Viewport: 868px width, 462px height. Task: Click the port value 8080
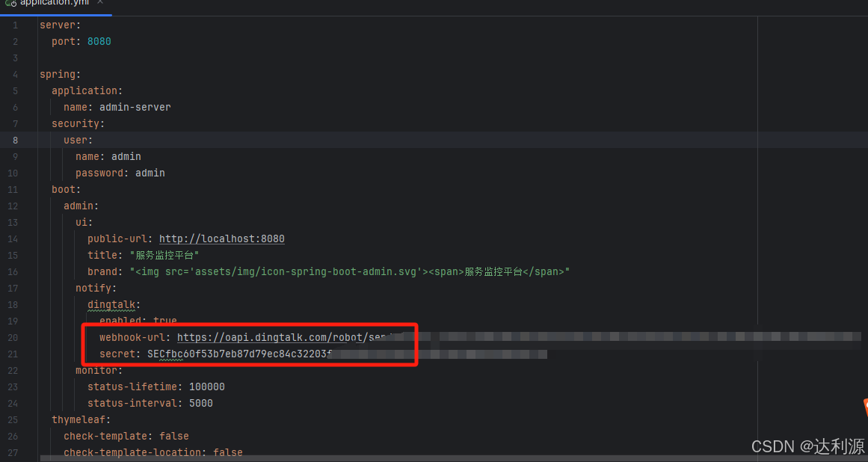tap(99, 41)
